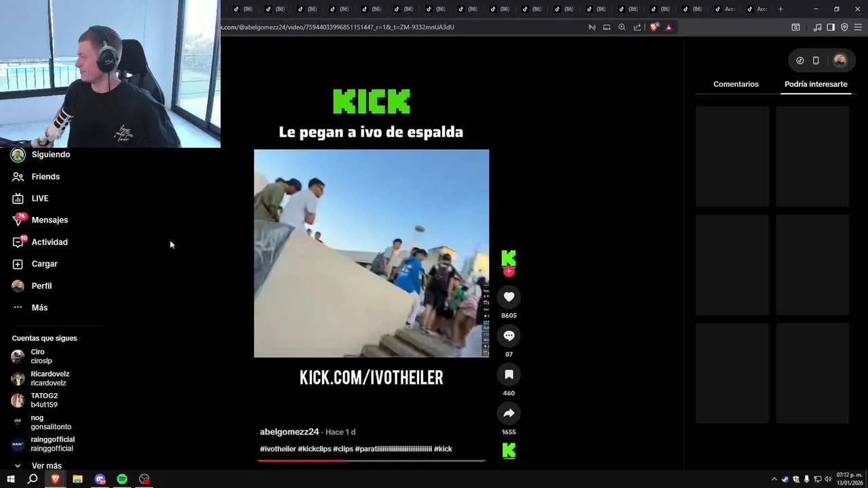Click the #clips hashtag

pyautogui.click(x=343, y=449)
